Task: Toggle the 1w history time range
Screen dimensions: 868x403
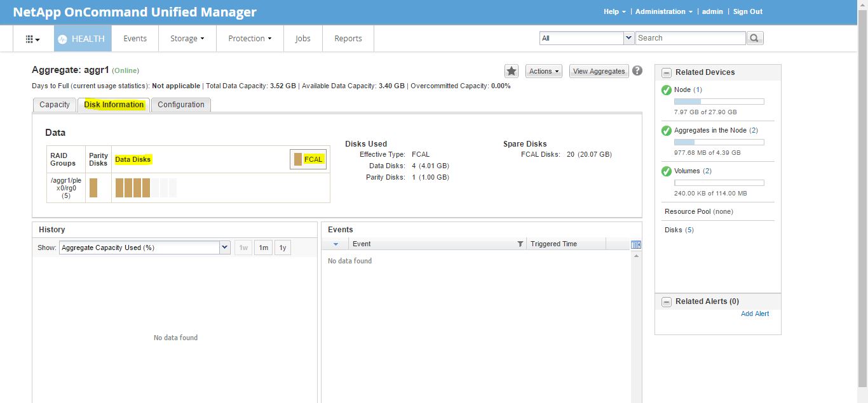Action: pos(243,248)
